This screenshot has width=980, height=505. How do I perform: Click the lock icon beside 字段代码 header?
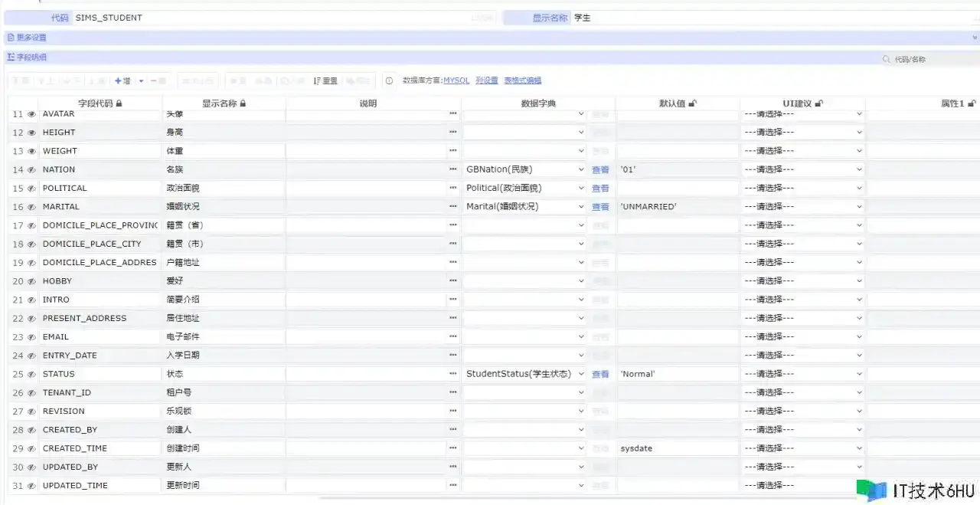pyautogui.click(x=119, y=103)
